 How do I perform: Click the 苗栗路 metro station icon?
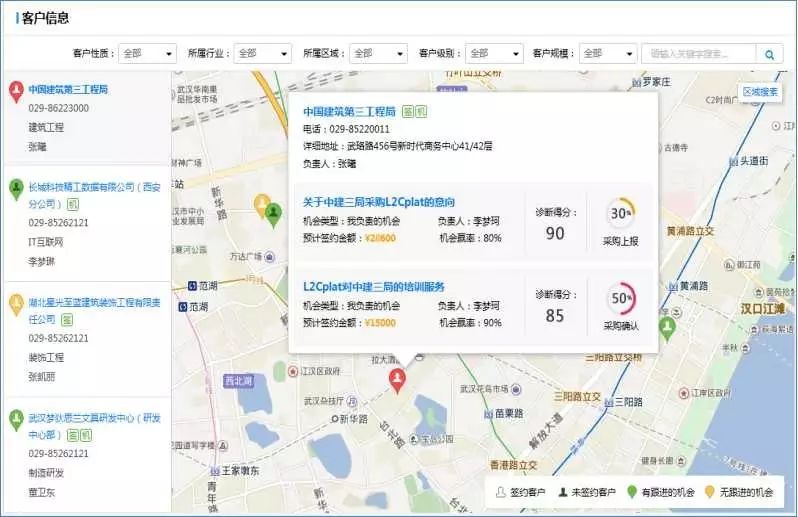click(x=488, y=414)
